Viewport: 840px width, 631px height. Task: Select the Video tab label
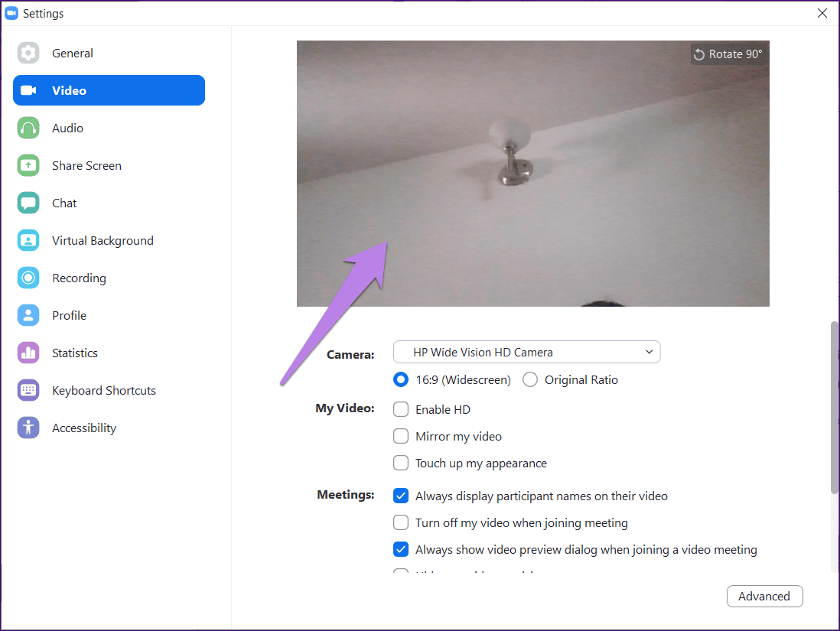[69, 90]
